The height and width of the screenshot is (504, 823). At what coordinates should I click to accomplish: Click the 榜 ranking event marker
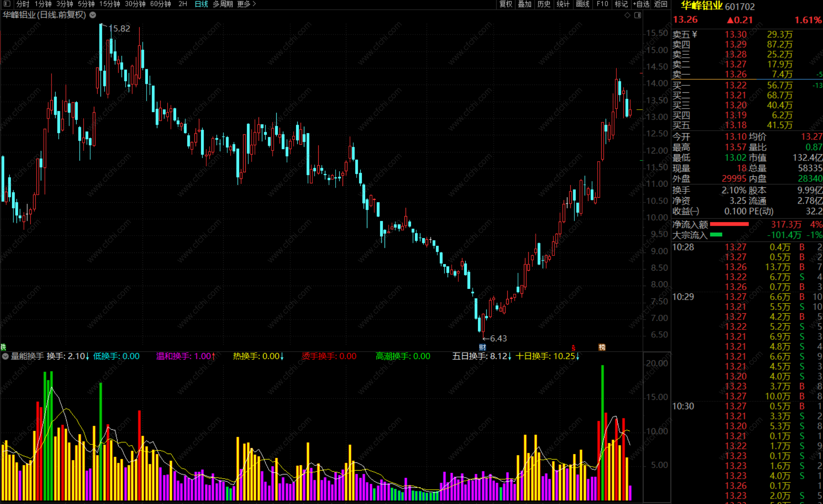pos(602,347)
